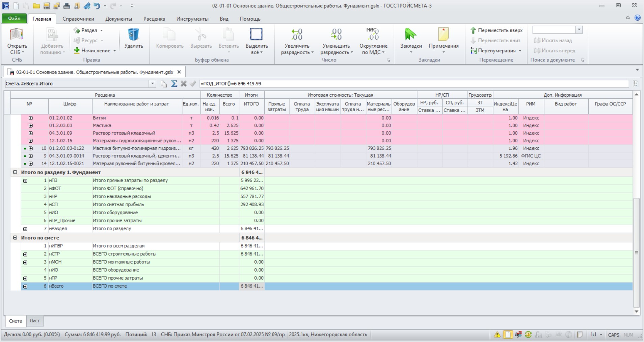The height and width of the screenshot is (342, 644).
Task: Click Переместить вверх button
Action: tap(497, 30)
